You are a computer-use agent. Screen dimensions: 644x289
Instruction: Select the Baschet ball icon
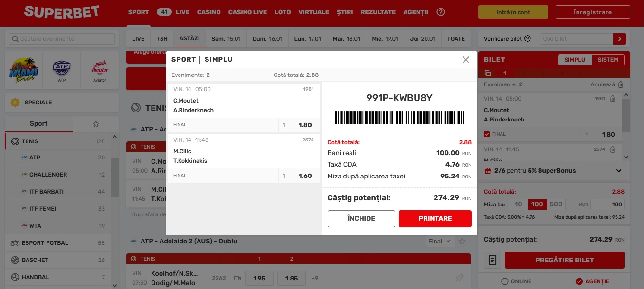tap(15, 260)
